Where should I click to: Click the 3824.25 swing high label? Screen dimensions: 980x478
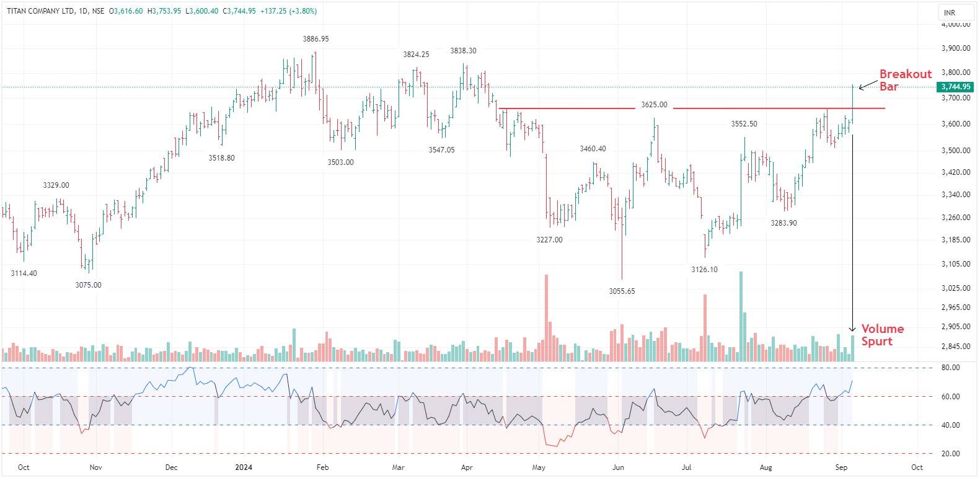(x=416, y=55)
